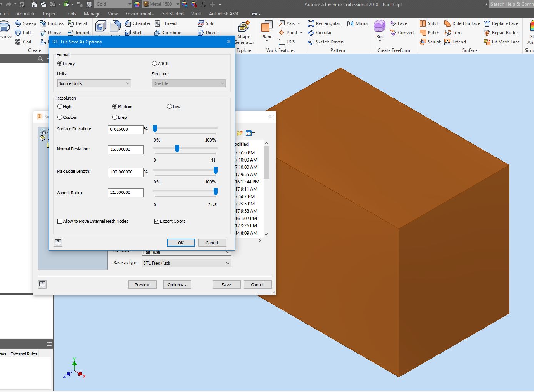This screenshot has height=392, width=534.
Task: Click the Axis work feature
Action: click(287, 23)
